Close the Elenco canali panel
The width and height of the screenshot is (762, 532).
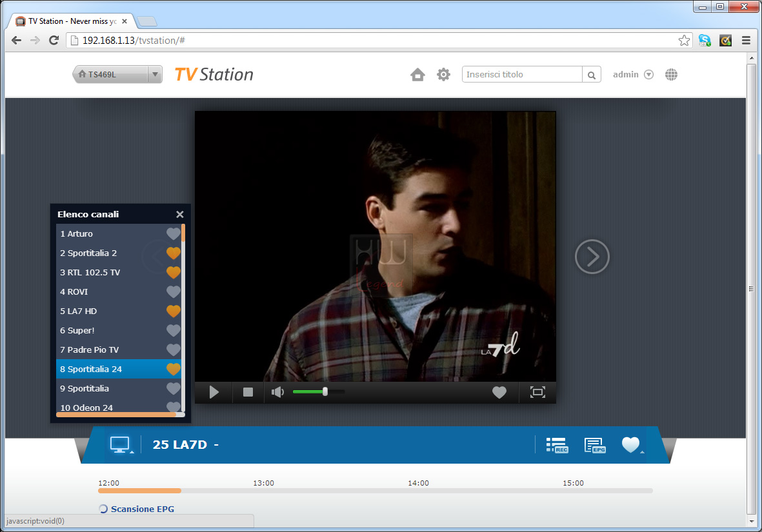click(x=180, y=214)
